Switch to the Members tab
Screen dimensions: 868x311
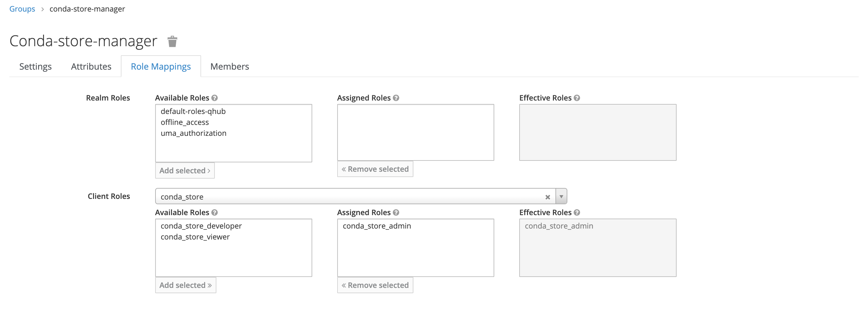click(x=229, y=67)
